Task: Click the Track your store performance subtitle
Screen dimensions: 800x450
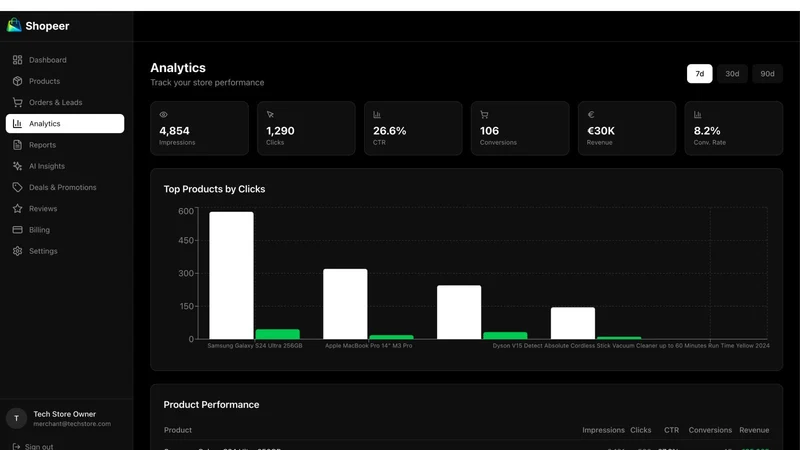Action: pyautogui.click(x=207, y=83)
